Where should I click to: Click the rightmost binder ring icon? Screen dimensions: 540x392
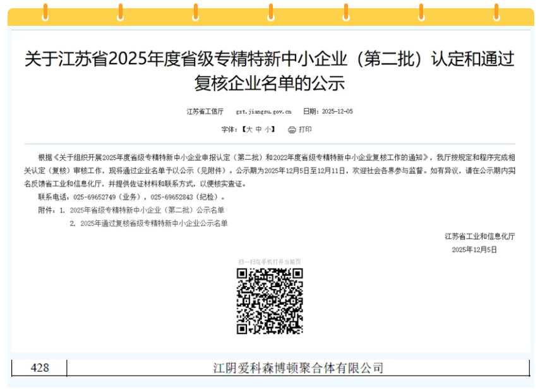pos(496,11)
